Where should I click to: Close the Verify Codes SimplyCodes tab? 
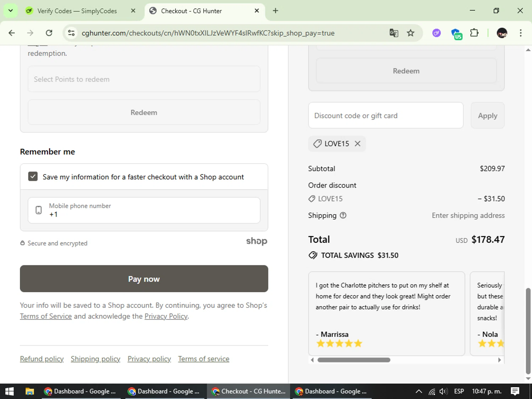click(133, 11)
